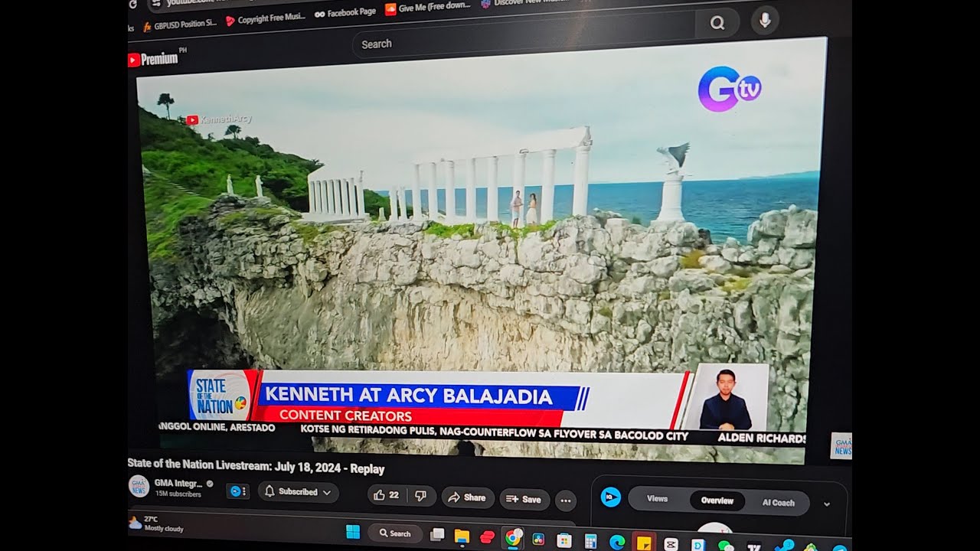Open the colorful app icon right of Chrome
Screen dimensions: 980x551
[x=538, y=540]
